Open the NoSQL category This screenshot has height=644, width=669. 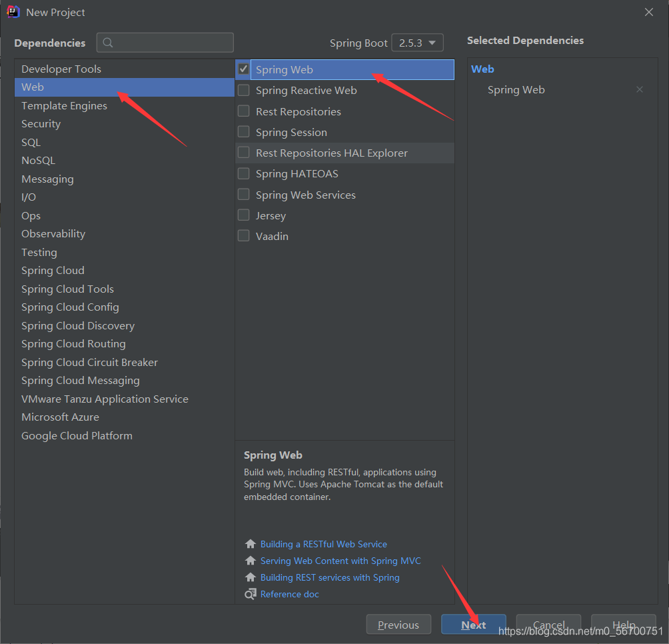pos(124,161)
